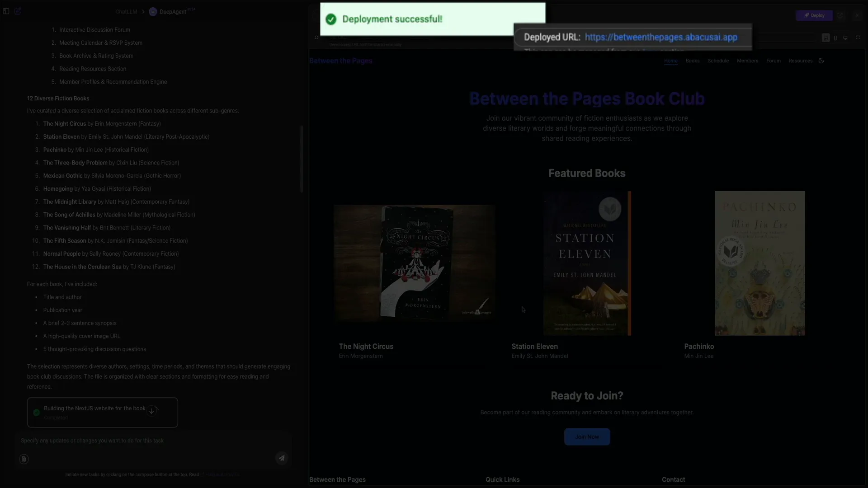This screenshot has width=868, height=488.
Task: Click the Join Now button
Action: [587, 437]
